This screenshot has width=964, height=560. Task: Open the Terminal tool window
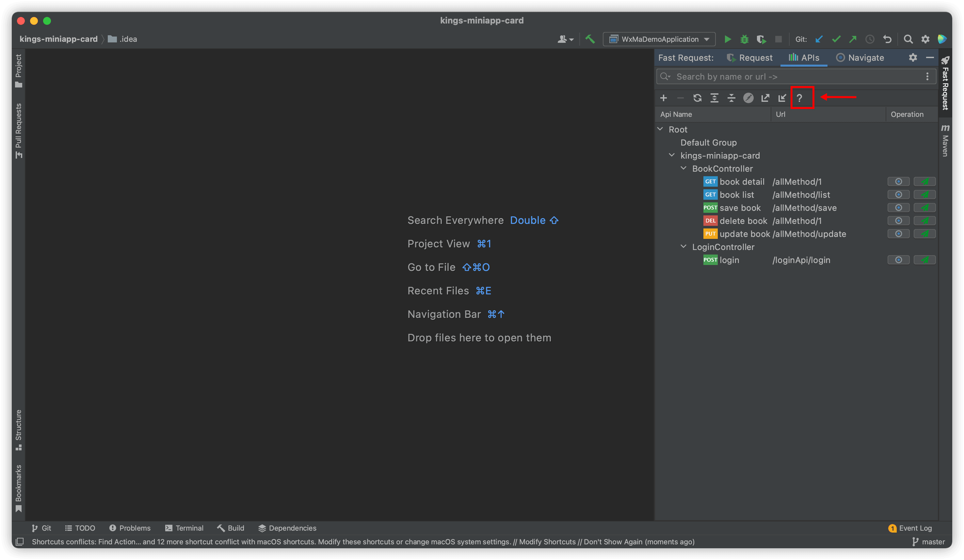pyautogui.click(x=185, y=528)
